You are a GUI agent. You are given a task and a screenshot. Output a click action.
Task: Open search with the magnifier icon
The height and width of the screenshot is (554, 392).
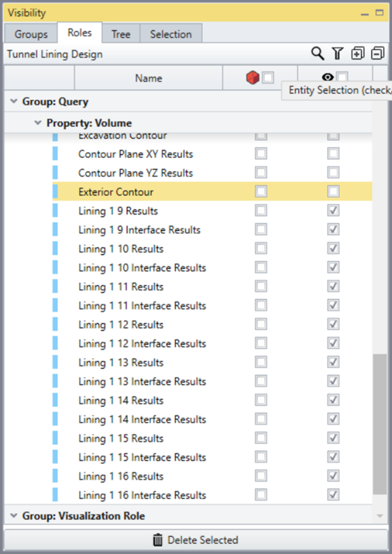pos(318,54)
